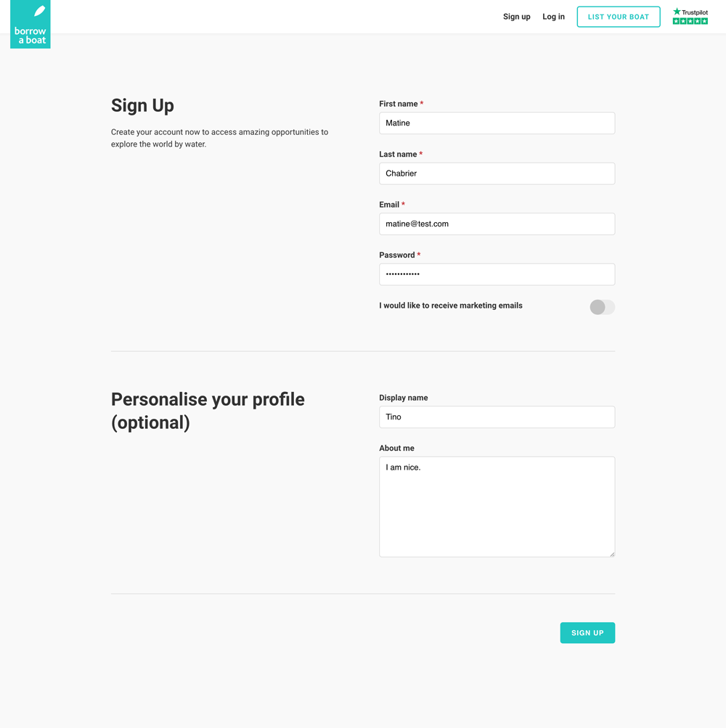Image resolution: width=726 pixels, height=728 pixels.
Task: Click inside the About me text area
Action: [x=497, y=507]
